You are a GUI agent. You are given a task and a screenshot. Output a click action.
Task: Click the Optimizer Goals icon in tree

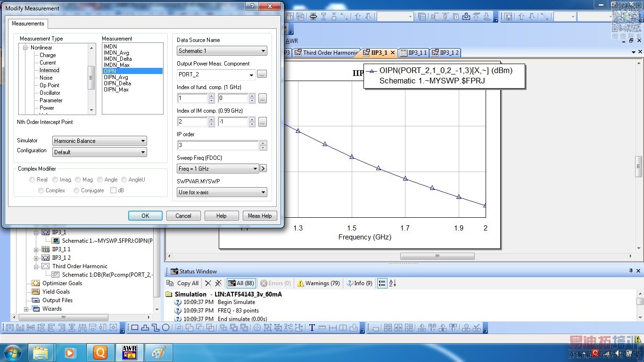point(36,283)
